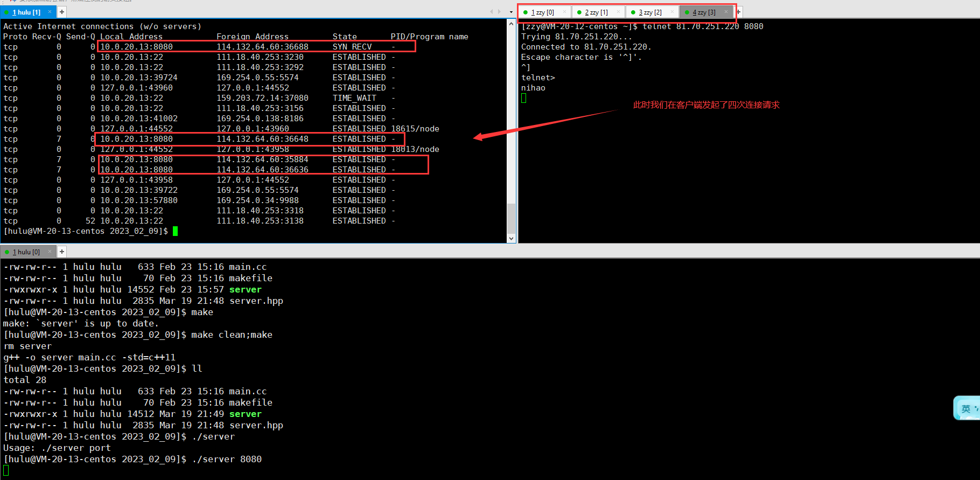The width and height of the screenshot is (980, 480).
Task: Open tab list dropdown arrow in netstat pane
Action: 511,12
